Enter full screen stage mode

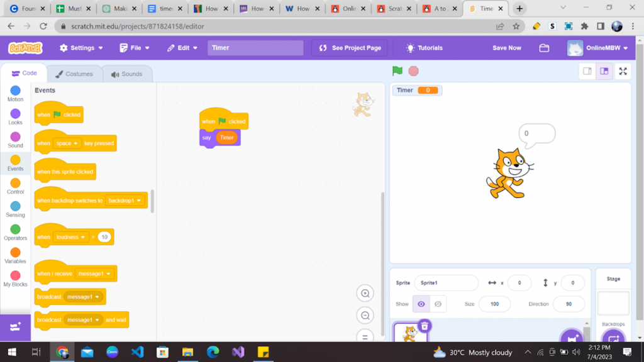click(623, 71)
